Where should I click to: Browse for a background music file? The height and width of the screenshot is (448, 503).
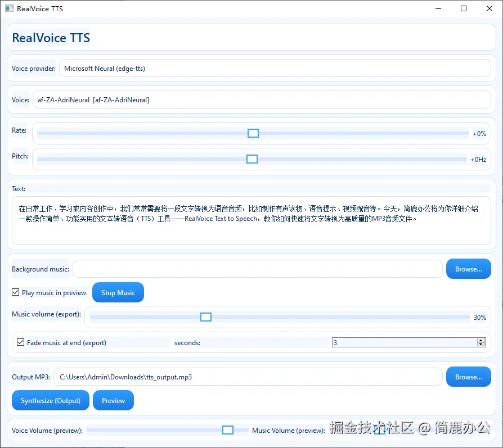click(468, 269)
